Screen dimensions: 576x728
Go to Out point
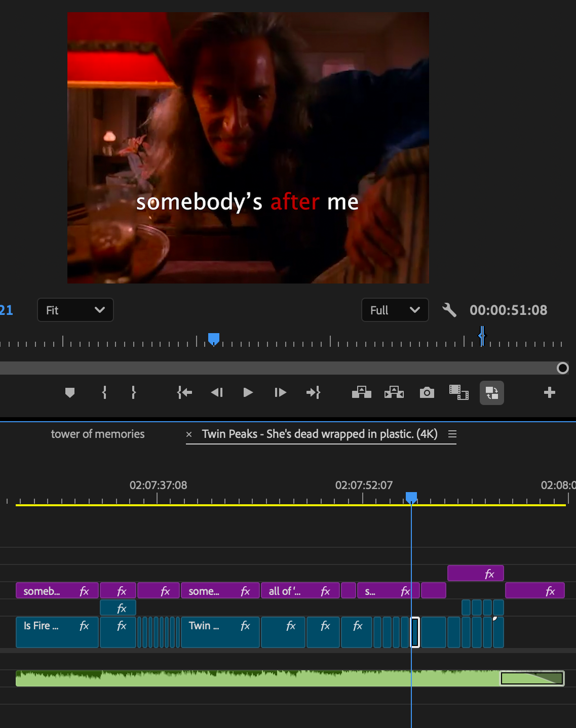(x=313, y=392)
